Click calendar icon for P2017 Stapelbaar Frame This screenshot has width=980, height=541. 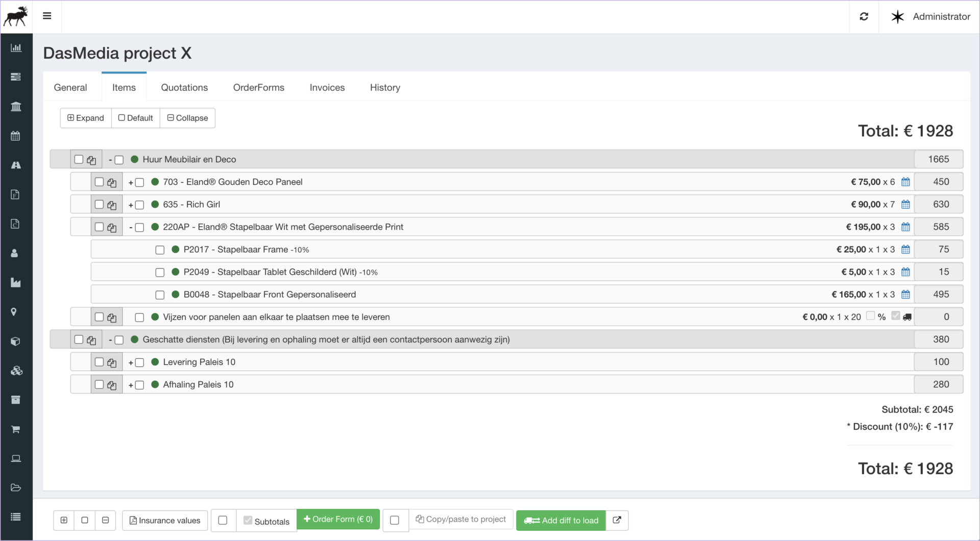click(905, 250)
